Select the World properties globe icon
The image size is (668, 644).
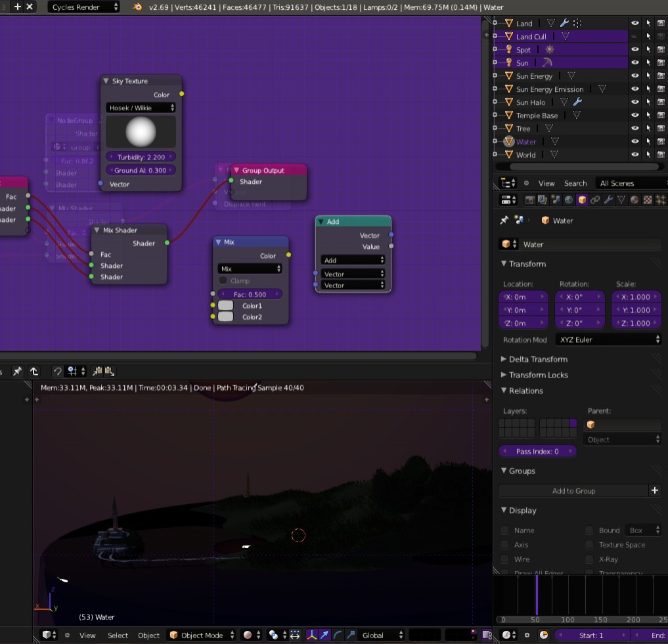[x=569, y=200]
